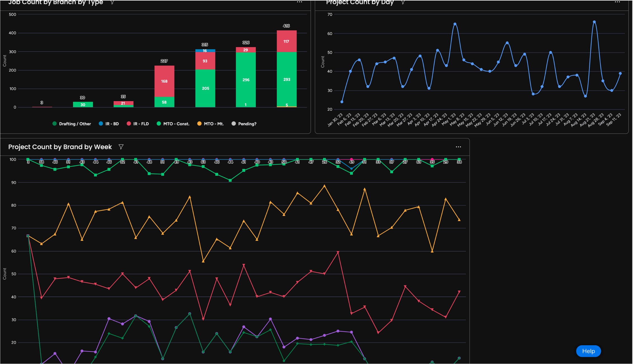Select the red 93 bar segment
This screenshot has width=633, height=364.
pos(205,61)
